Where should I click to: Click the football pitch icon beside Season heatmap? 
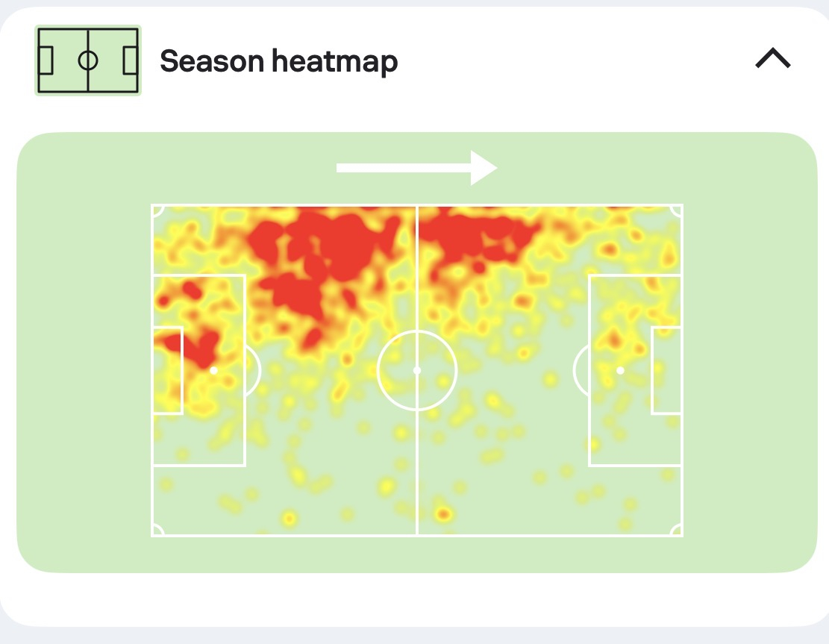(x=88, y=60)
